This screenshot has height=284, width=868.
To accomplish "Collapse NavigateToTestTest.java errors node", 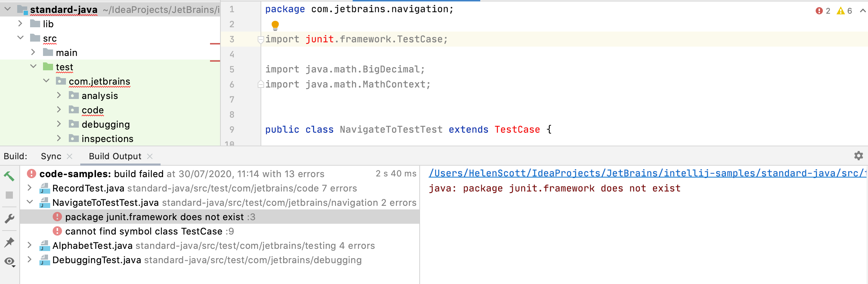I will pyautogui.click(x=30, y=202).
